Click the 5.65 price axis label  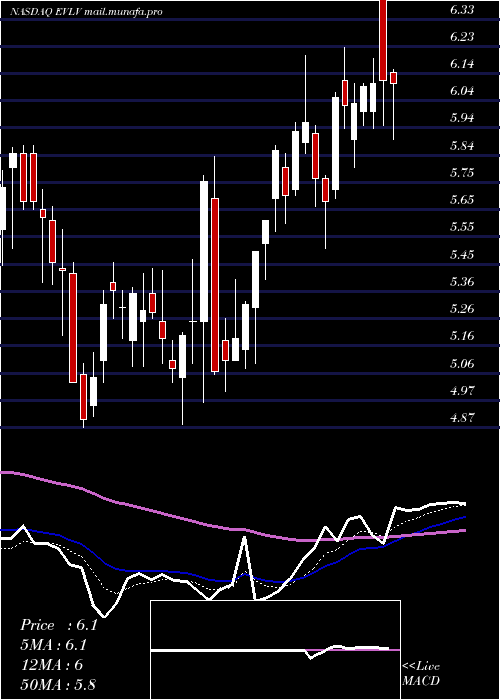pos(462,200)
